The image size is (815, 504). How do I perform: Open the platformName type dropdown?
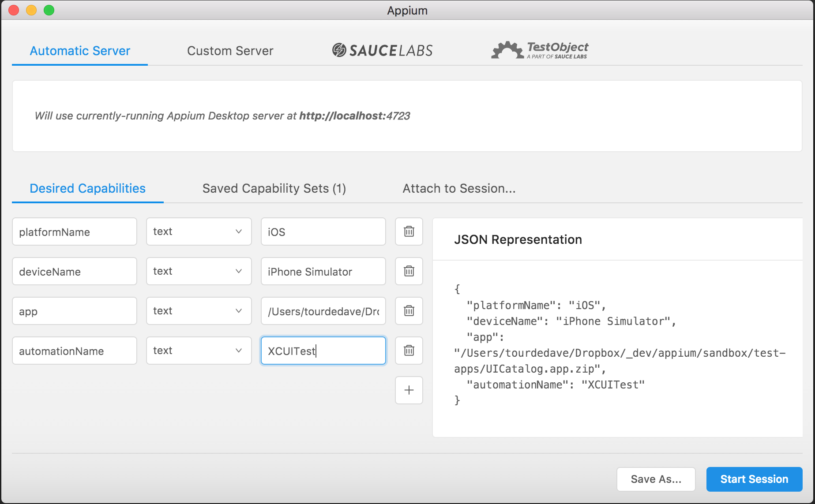pos(199,231)
